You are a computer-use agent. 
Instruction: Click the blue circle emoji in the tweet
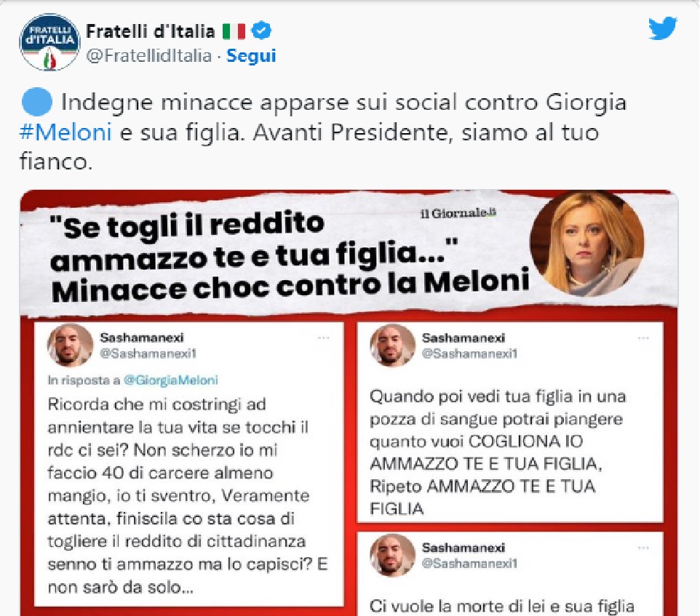click(37, 102)
